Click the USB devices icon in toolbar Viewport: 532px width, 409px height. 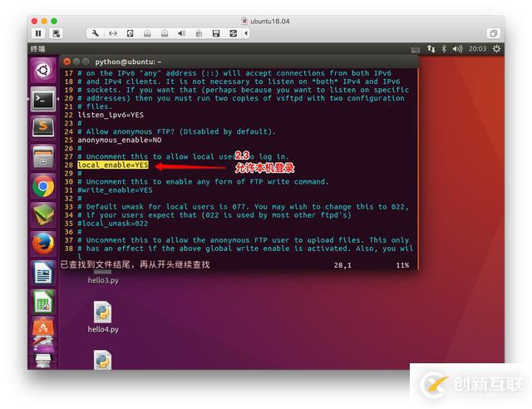coord(199,33)
